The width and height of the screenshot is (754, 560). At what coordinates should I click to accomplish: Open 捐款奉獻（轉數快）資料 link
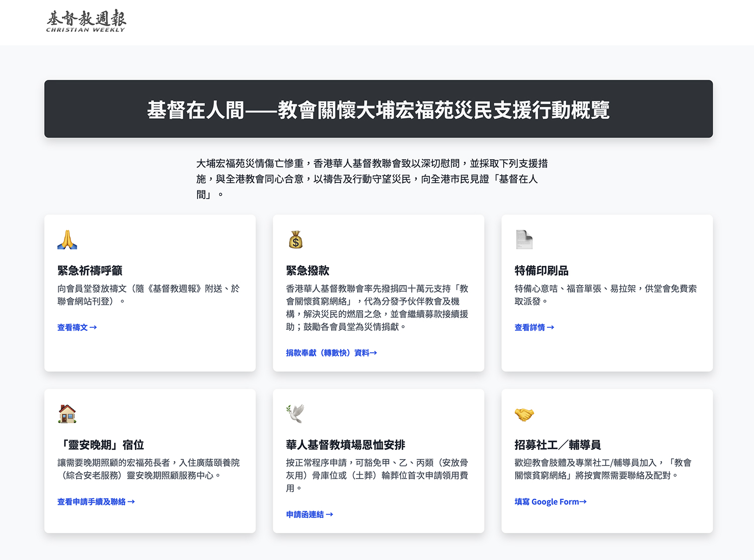331,353
